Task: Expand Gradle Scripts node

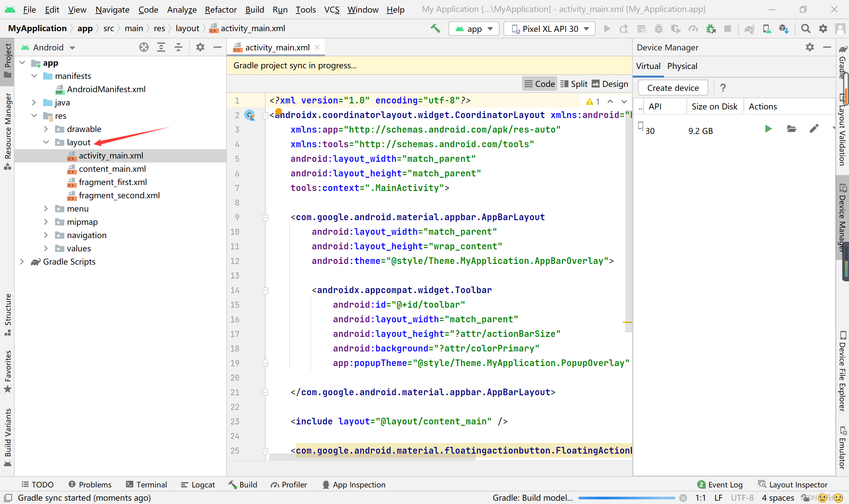Action: coord(22,262)
